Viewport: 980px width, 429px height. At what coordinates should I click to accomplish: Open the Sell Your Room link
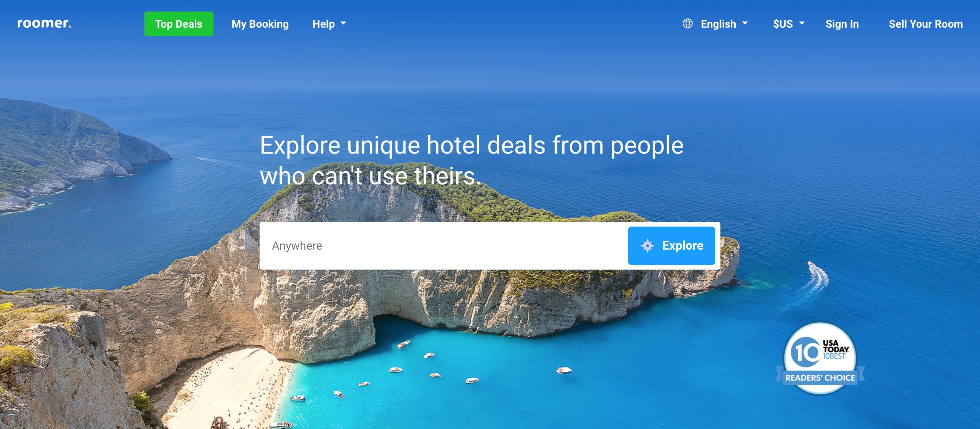pyautogui.click(x=926, y=24)
